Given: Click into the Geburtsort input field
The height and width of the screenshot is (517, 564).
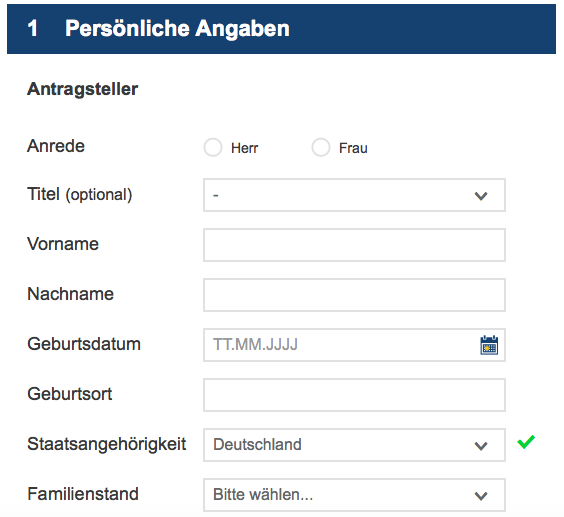Looking at the screenshot, I should [x=354, y=395].
